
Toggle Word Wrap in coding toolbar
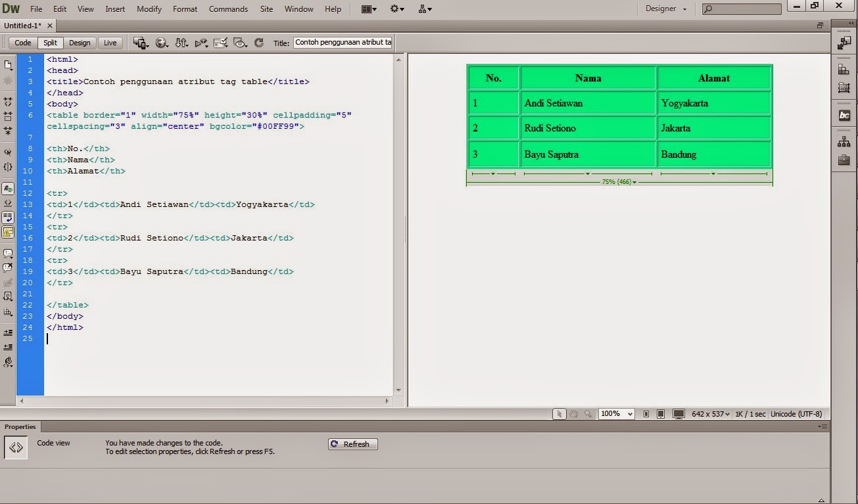pos(8,218)
